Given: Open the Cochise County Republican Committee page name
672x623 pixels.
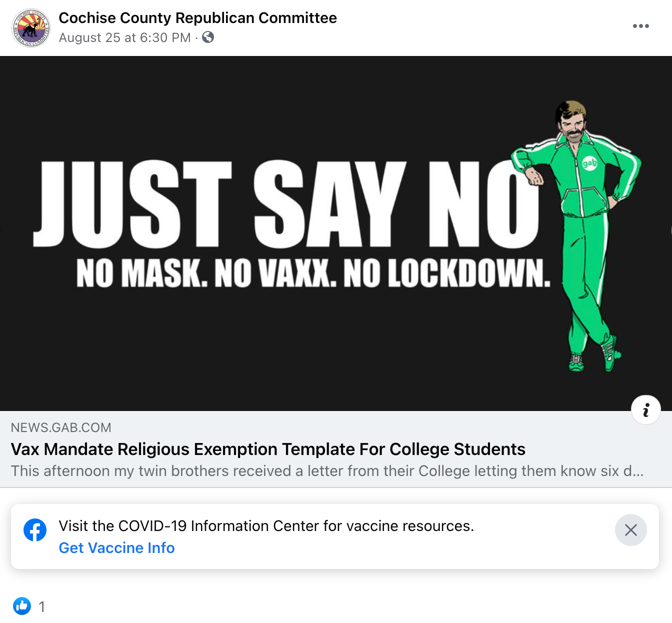Looking at the screenshot, I should pos(197,18).
